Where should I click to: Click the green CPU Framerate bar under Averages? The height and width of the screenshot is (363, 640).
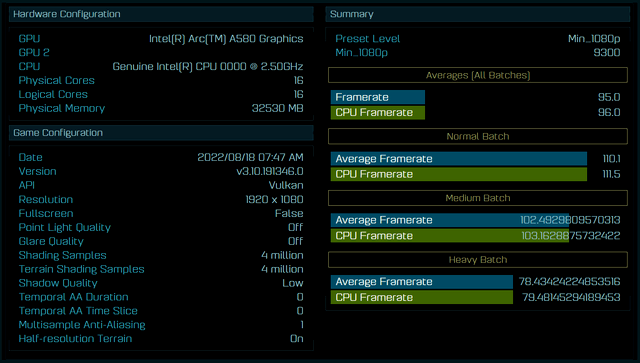point(378,112)
